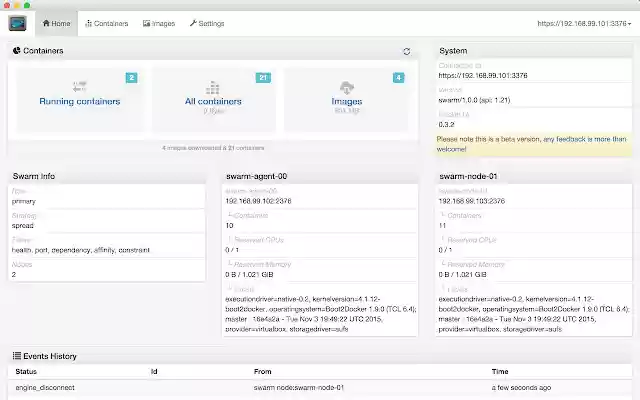Click the All containers grid icon
The height and width of the screenshot is (400, 640).
tap(212, 87)
